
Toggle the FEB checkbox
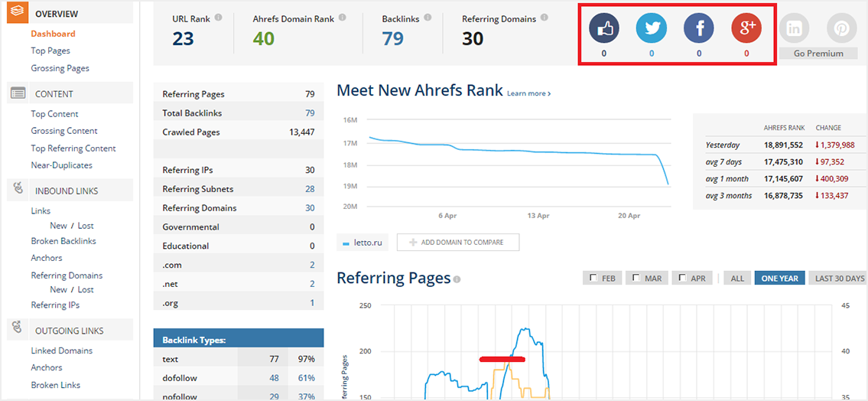point(592,278)
